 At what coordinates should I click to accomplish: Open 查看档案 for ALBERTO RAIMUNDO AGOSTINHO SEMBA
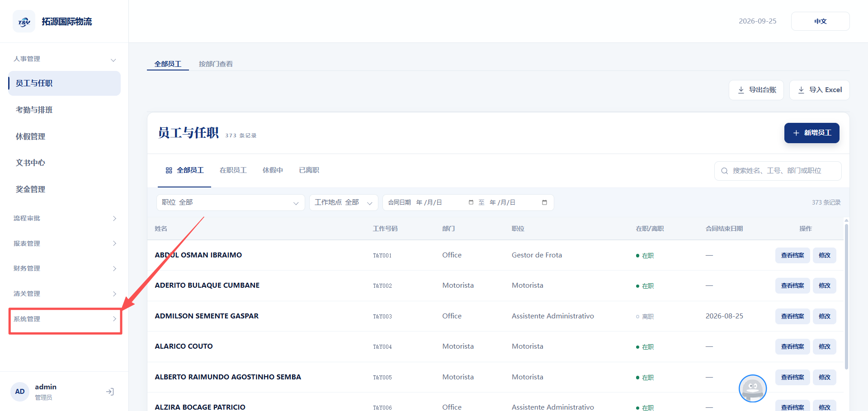(x=792, y=377)
